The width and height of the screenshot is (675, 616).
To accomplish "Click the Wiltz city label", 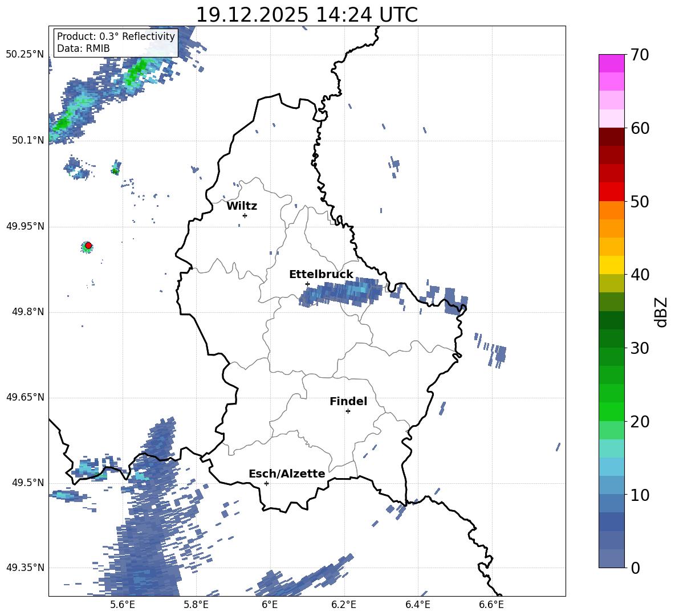I will [242, 206].
